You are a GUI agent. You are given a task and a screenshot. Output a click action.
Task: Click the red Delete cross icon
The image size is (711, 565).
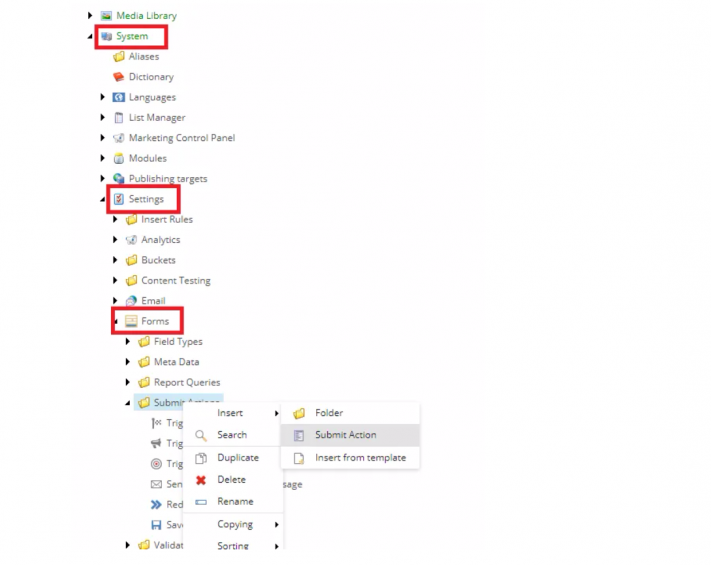201,480
